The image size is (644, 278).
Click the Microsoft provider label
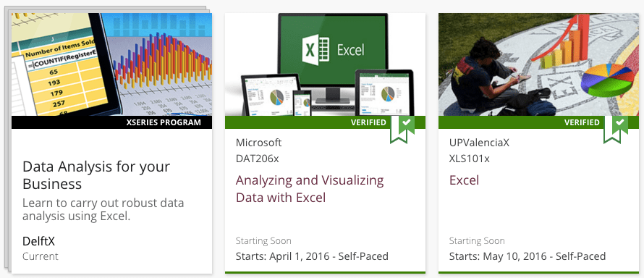pyautogui.click(x=259, y=143)
